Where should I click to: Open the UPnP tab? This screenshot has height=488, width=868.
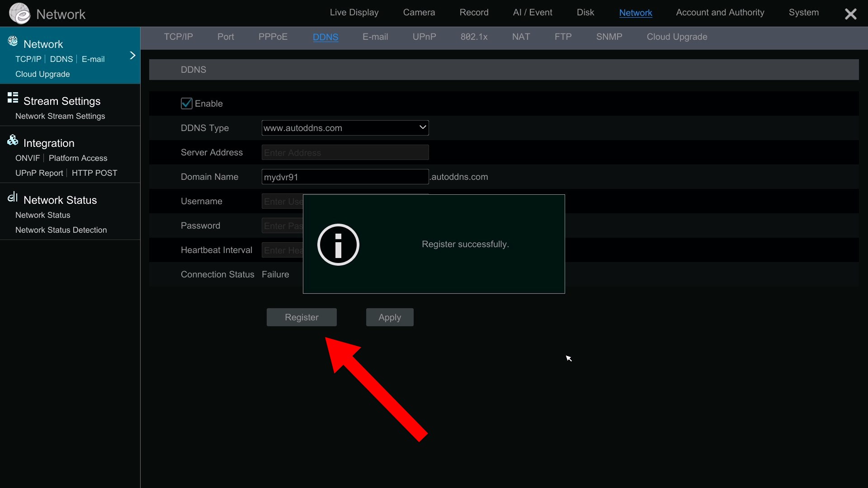(x=424, y=37)
